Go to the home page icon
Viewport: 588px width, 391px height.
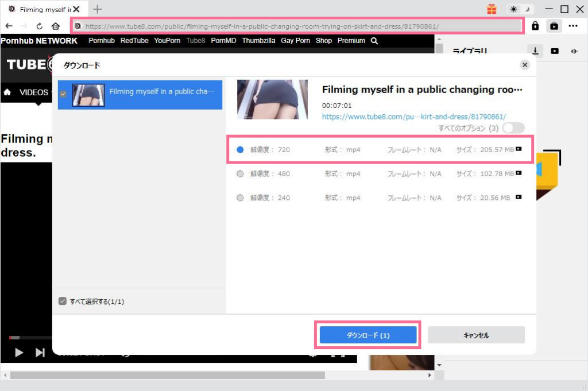(x=56, y=26)
